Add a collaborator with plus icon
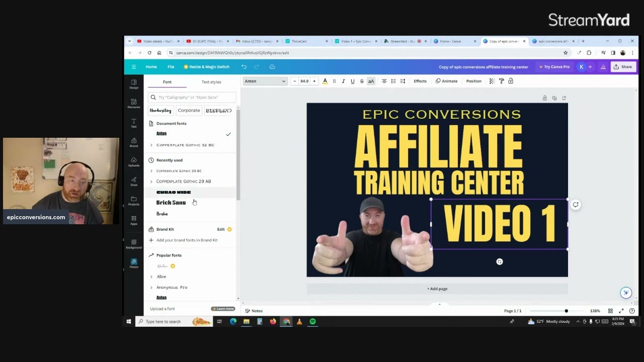This screenshot has width=644, height=362. (590, 67)
